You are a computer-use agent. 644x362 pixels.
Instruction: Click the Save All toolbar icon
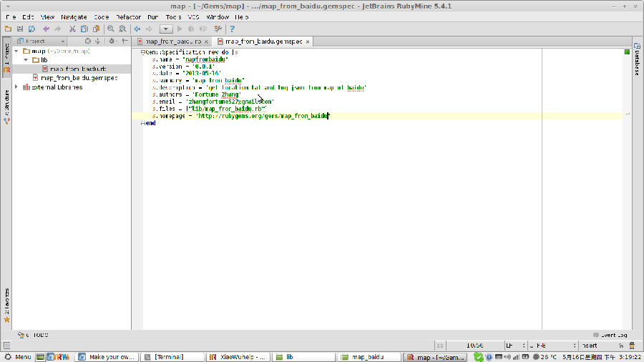(x=20, y=29)
